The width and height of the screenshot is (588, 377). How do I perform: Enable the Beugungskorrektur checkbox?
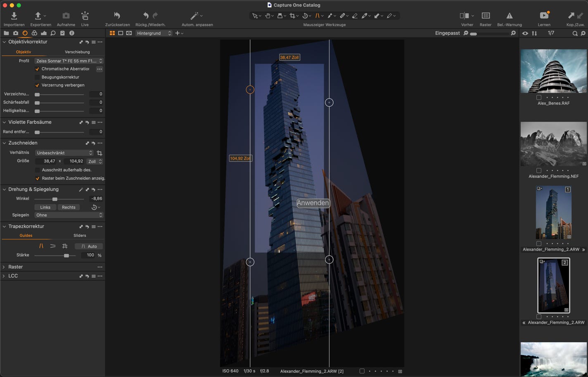(38, 77)
